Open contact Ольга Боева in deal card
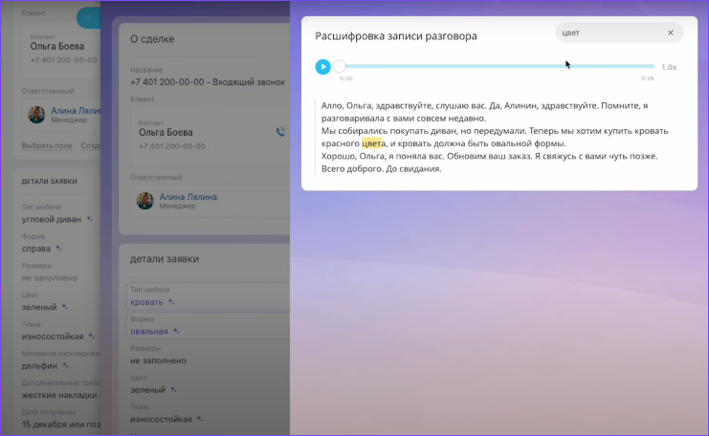This screenshot has width=709, height=436. click(166, 131)
